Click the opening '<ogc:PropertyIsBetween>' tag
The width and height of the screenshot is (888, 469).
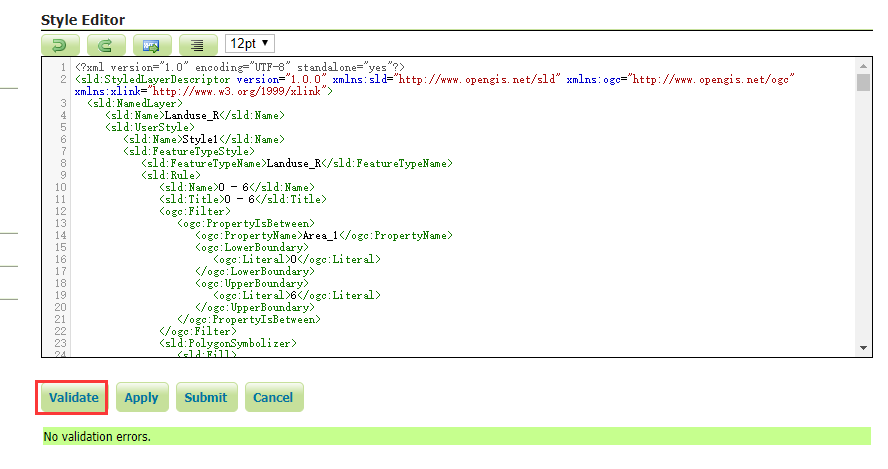(x=246, y=224)
